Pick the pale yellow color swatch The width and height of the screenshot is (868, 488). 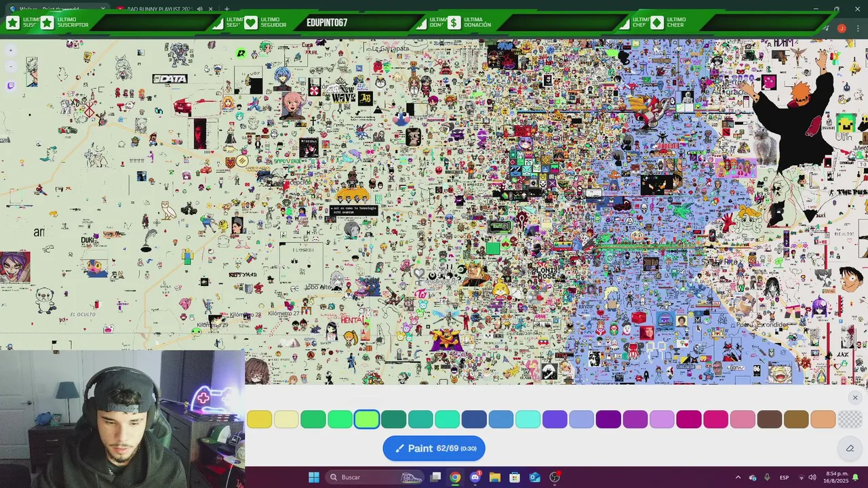286,420
